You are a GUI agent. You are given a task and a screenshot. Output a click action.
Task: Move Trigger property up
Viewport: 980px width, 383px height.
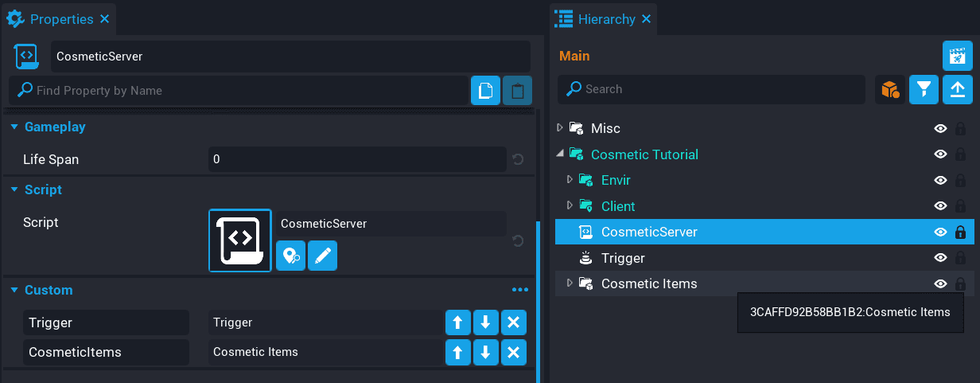coord(458,323)
